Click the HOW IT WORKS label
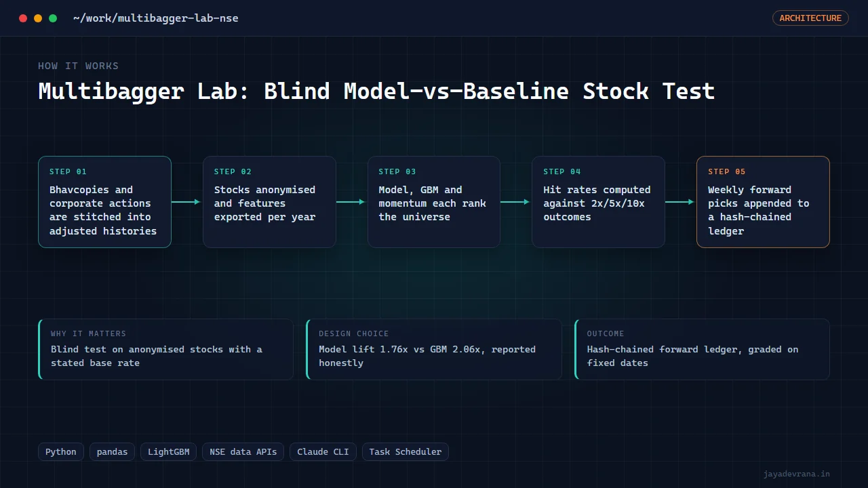 click(x=79, y=66)
